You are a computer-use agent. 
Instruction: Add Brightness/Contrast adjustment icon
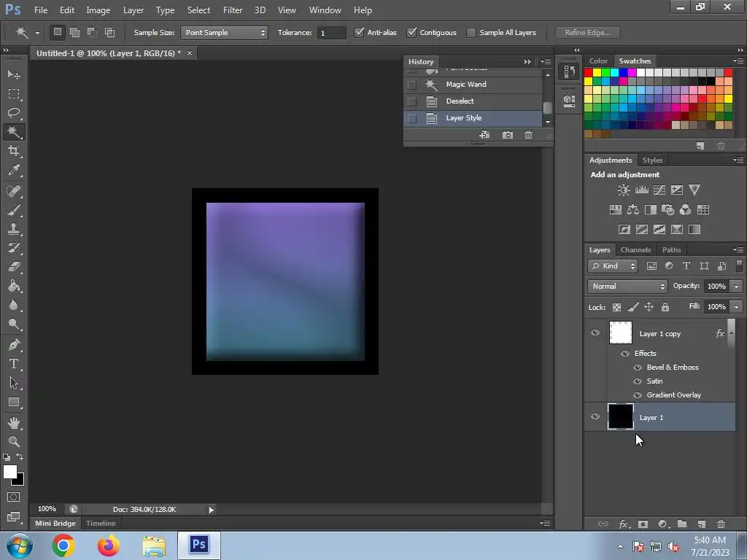point(623,190)
